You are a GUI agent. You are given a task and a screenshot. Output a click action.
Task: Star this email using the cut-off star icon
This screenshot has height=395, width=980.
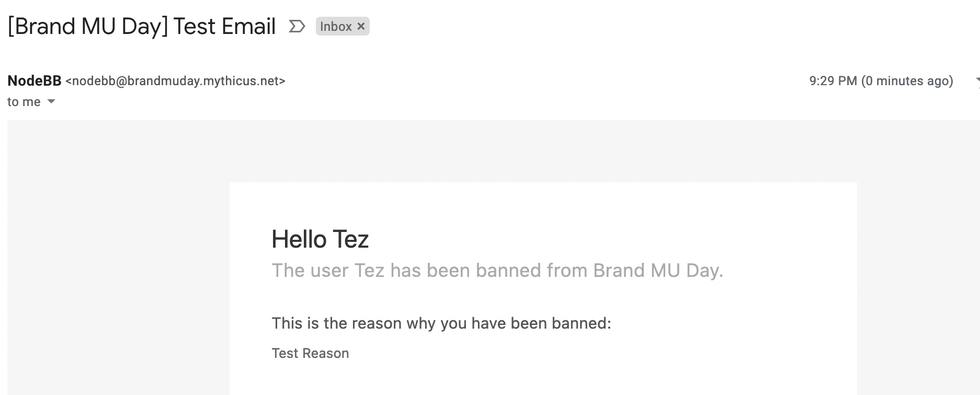click(977, 81)
